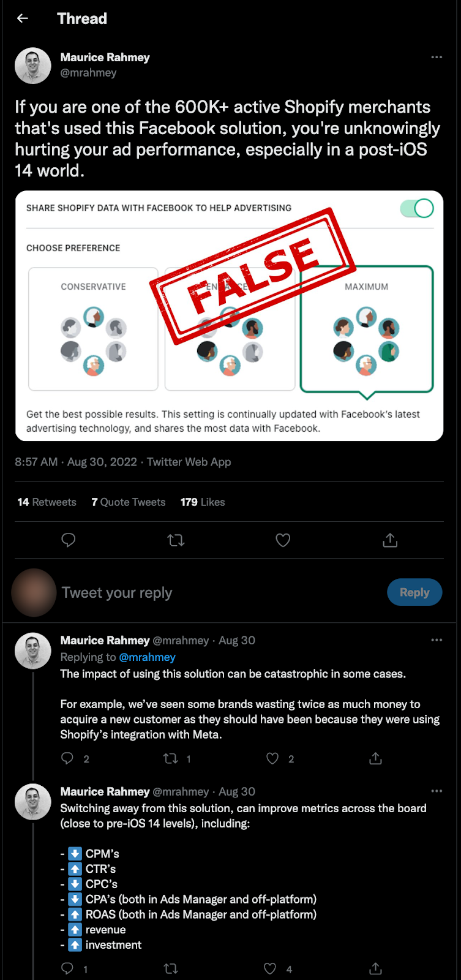461x980 pixels.
Task: Open the @mrahmey mention link in the reply
Action: tap(147, 657)
